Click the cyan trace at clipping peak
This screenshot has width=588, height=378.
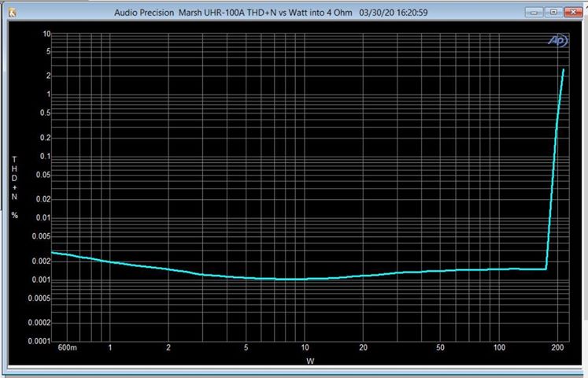[563, 70]
